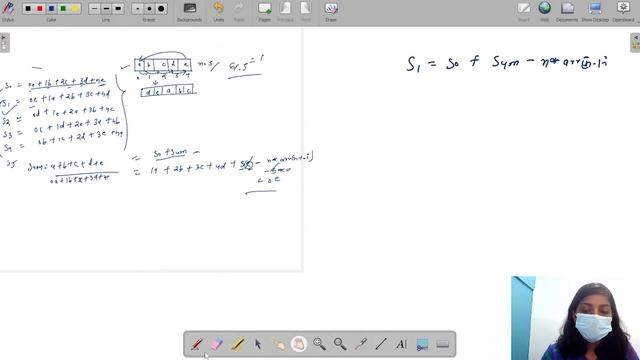Select the Draw lines tool

pyautogui.click(x=381, y=344)
